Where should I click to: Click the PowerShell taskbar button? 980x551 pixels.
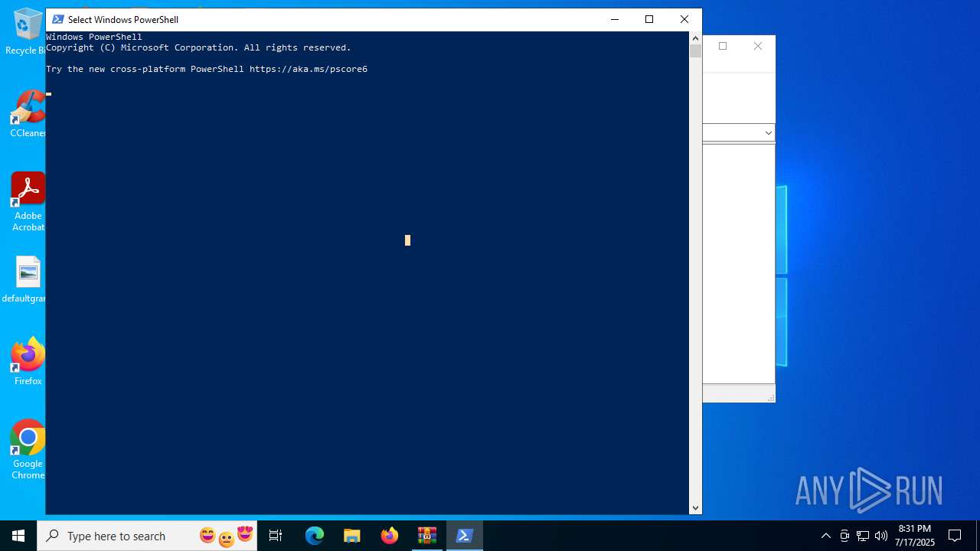click(464, 536)
